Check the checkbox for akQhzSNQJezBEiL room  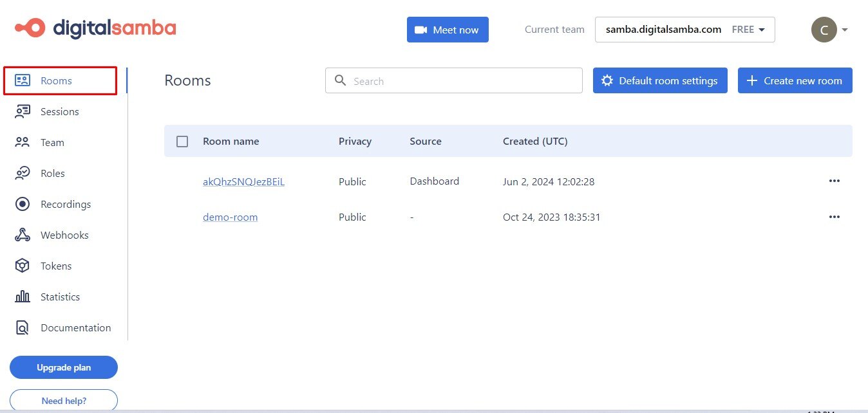pos(182,181)
